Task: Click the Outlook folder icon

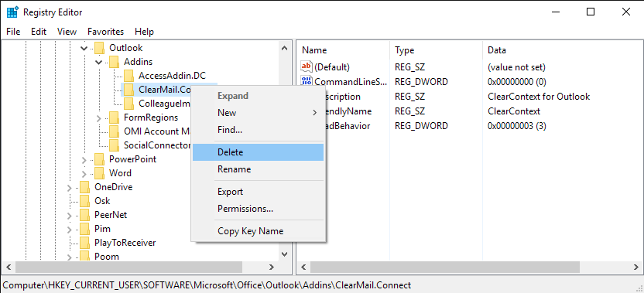Action: (x=99, y=48)
